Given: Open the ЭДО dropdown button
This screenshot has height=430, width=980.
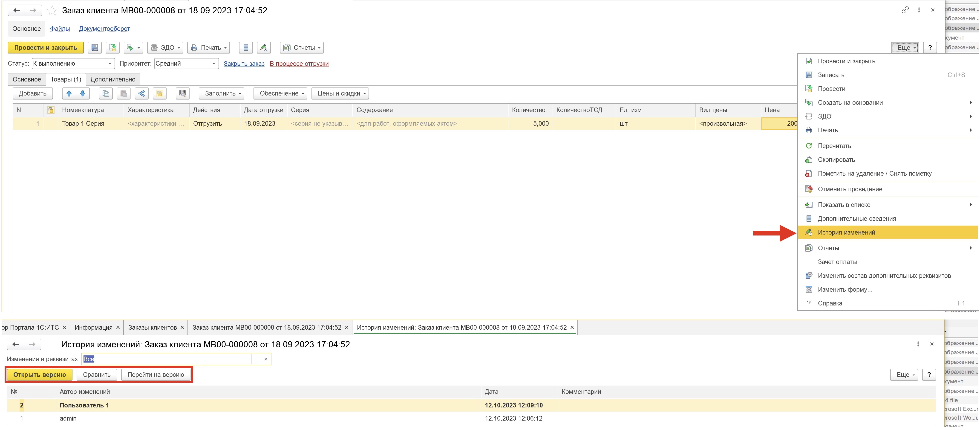Looking at the screenshot, I should click(165, 48).
